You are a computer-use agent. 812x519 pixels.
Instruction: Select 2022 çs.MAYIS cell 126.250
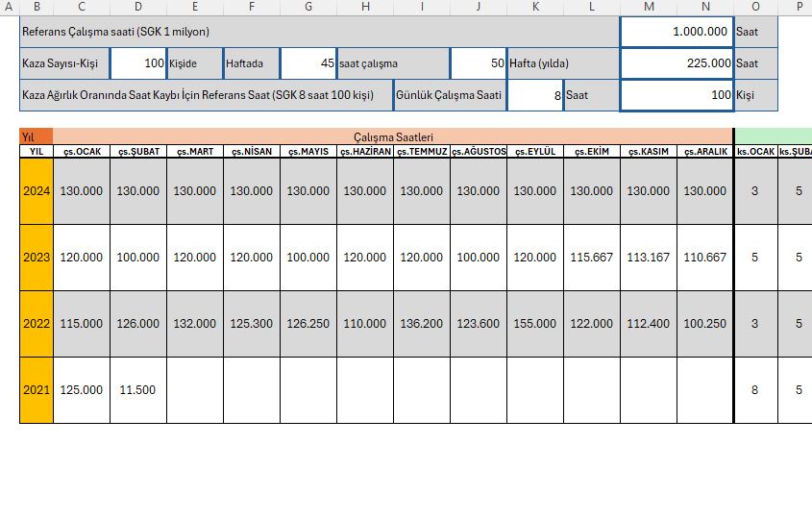tap(308, 324)
